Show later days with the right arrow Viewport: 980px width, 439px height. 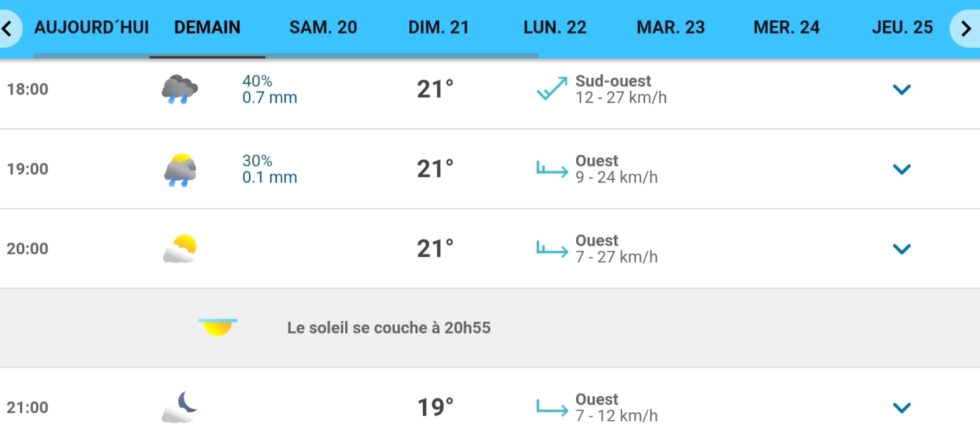coord(966,29)
